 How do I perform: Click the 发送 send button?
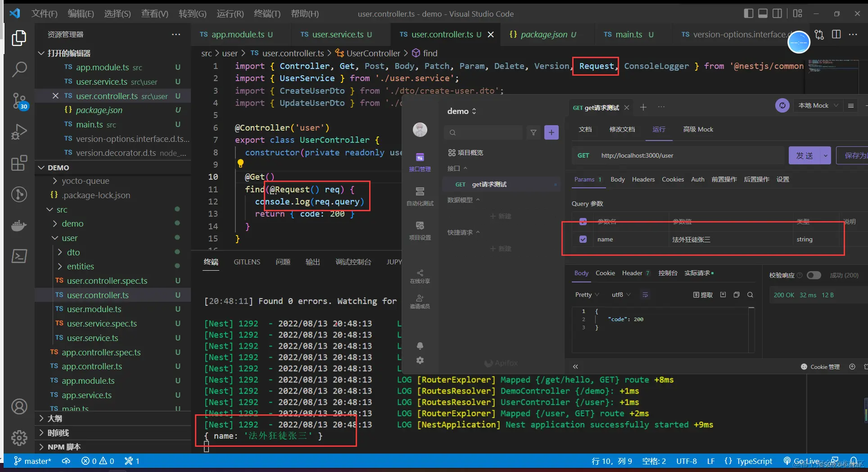pos(805,155)
